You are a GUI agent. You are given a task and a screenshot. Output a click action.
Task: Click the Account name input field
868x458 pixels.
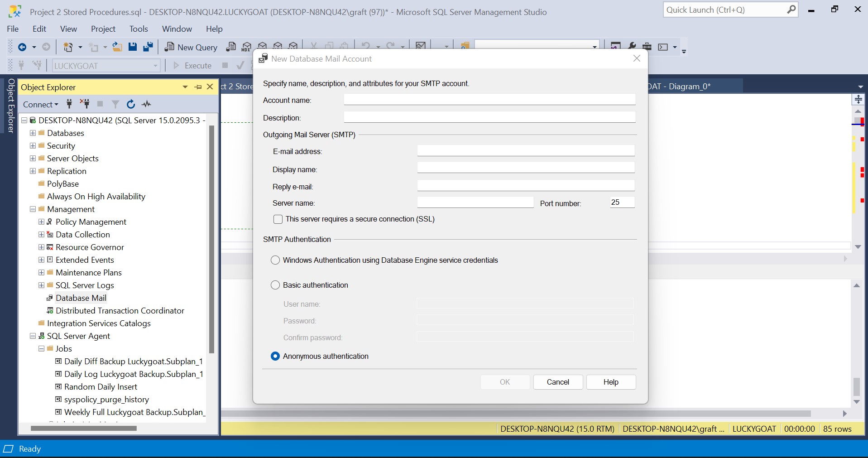coord(489,100)
